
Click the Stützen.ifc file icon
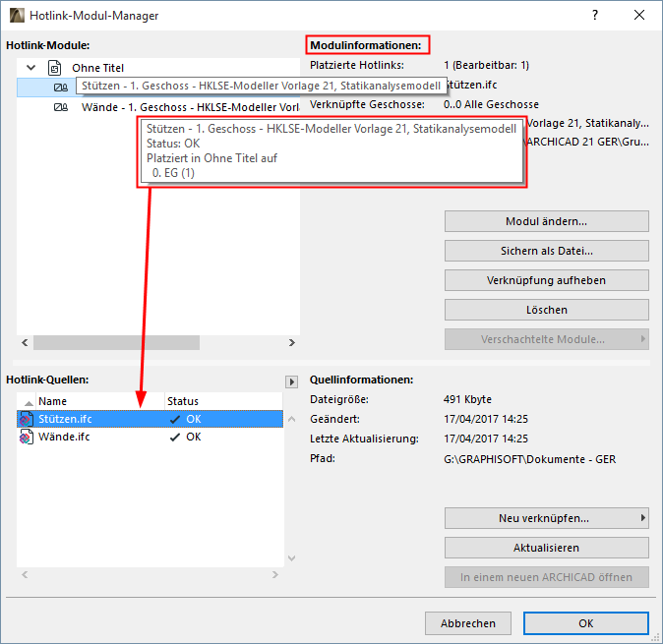point(26,419)
